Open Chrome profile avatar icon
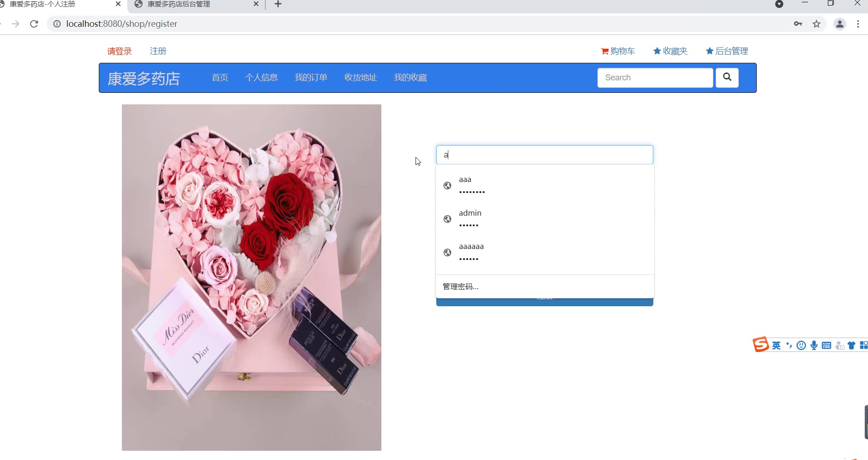 pyautogui.click(x=839, y=24)
